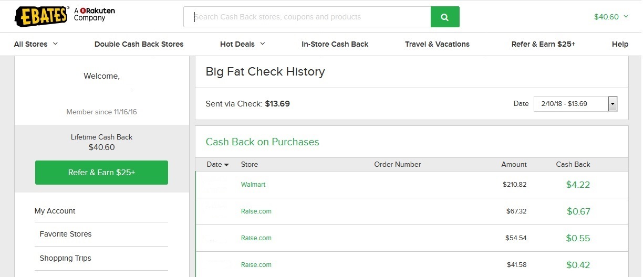
Task: Click the Cash Back column header
Action: 573,164
